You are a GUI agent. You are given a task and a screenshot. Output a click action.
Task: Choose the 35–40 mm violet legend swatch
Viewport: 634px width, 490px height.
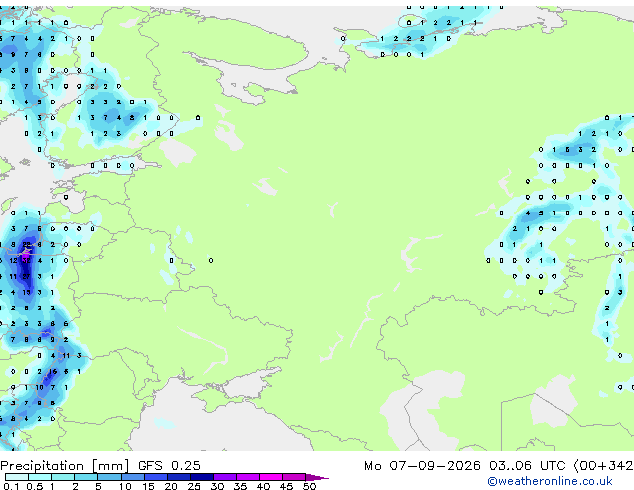point(248,477)
